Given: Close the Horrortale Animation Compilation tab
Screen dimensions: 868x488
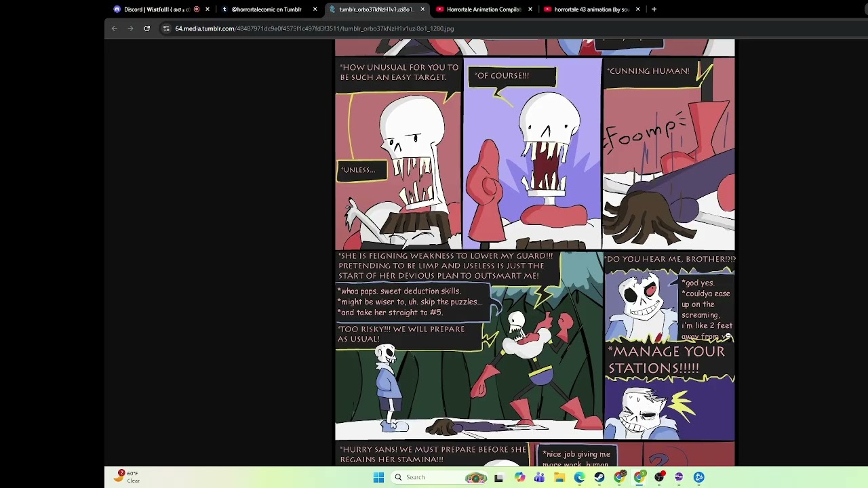Looking at the screenshot, I should (x=530, y=9).
